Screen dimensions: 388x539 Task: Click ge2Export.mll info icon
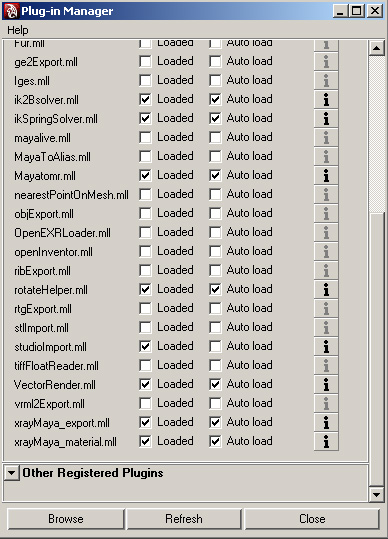click(326, 62)
